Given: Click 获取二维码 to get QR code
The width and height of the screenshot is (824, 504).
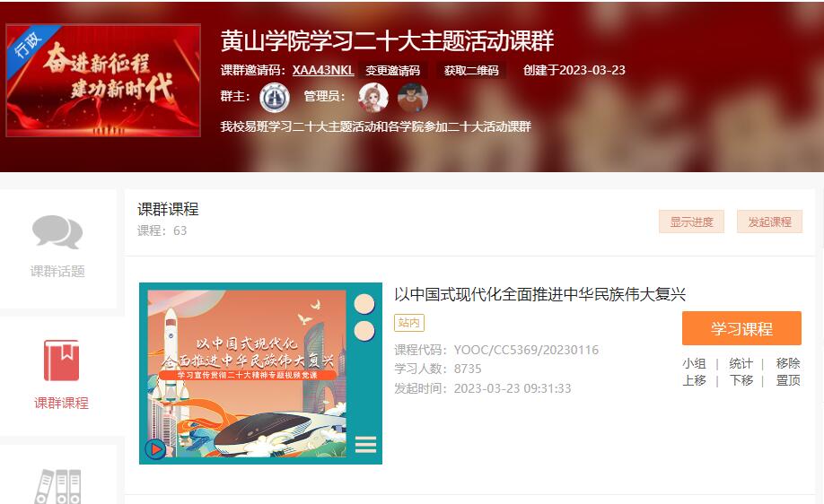Looking at the screenshot, I should click(x=471, y=70).
